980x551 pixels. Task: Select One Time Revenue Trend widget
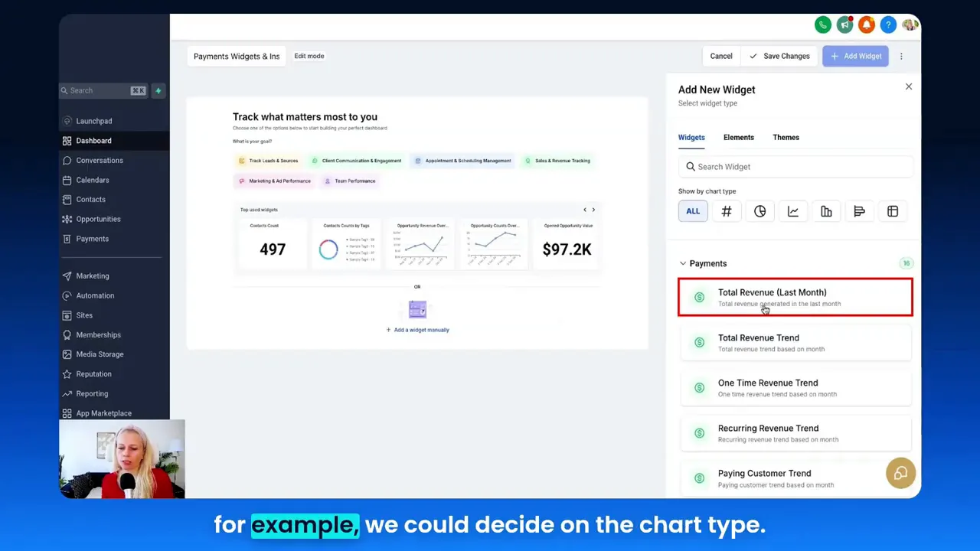pyautogui.click(x=795, y=388)
